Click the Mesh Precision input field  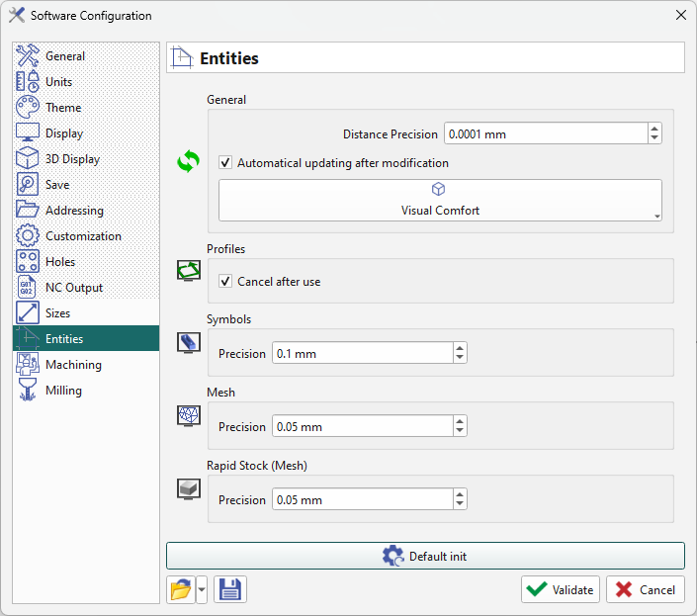coord(361,427)
